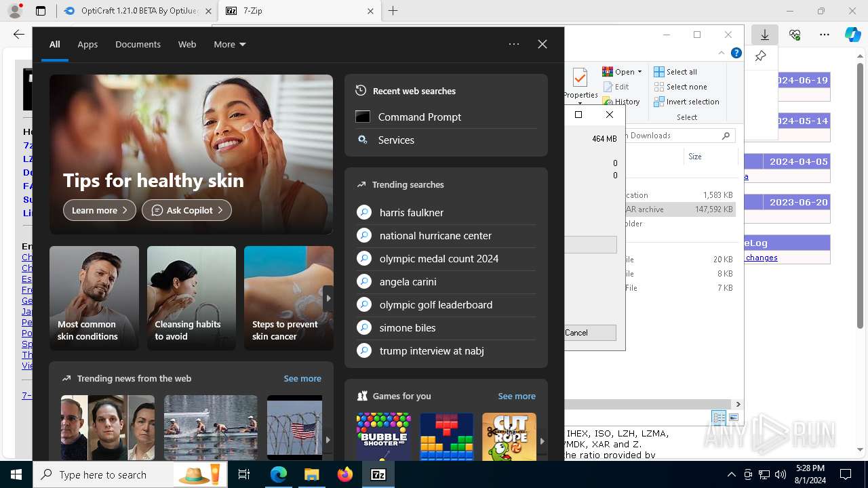Switch to the All search tab

point(55,44)
